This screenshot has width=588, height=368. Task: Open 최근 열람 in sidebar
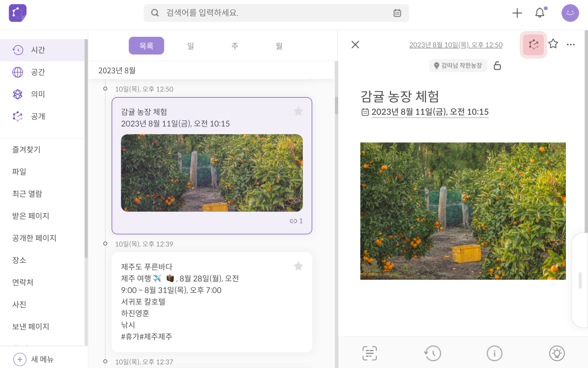click(x=27, y=194)
